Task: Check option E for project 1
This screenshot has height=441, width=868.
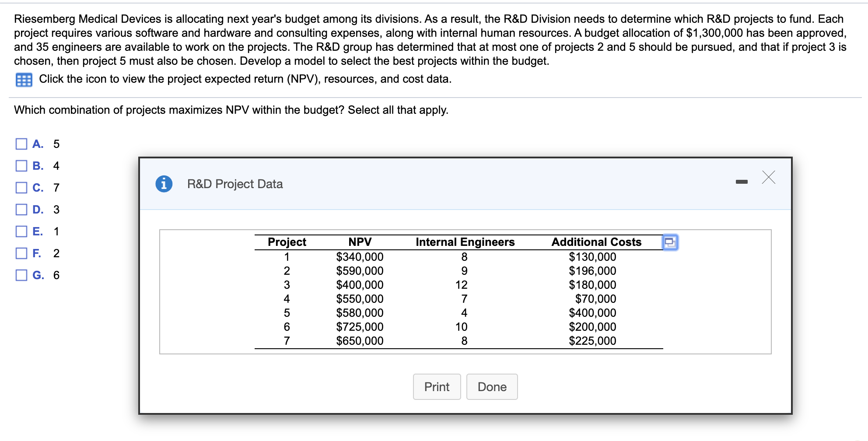Action: 21,231
